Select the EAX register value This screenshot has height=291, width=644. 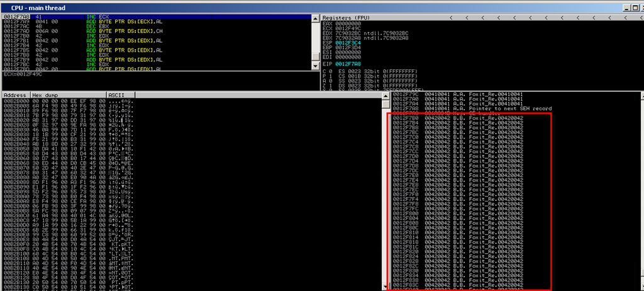coord(347,23)
